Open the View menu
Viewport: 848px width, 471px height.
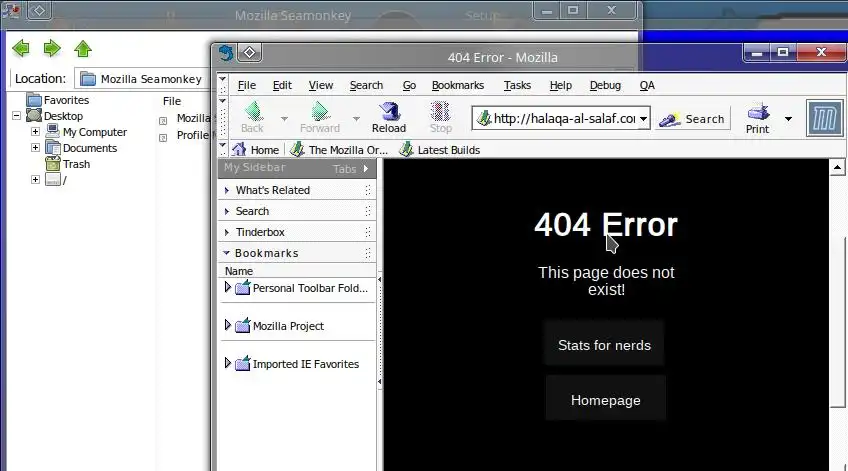(321, 85)
